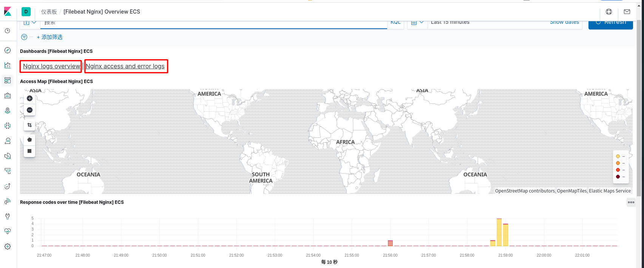Image resolution: width=644 pixels, height=268 pixels.
Task: Open Nginx logs overview link
Action: coord(52,66)
